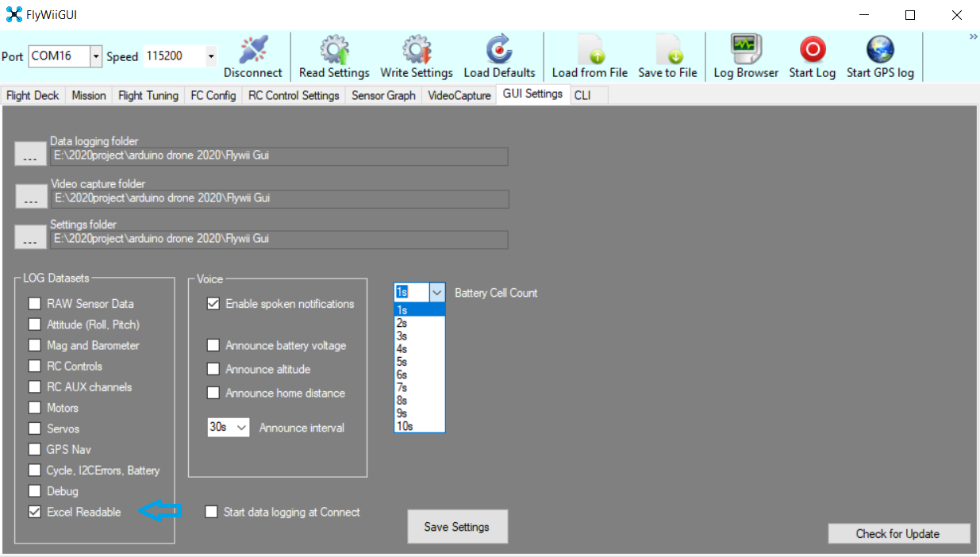This screenshot has height=557, width=980.
Task: Switch to the Flight Tuning tab
Action: (x=148, y=95)
